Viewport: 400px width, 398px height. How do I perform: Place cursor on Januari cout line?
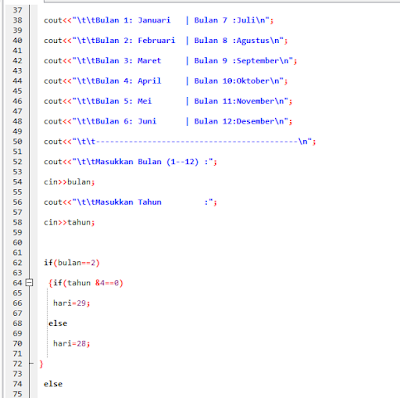pyautogui.click(x=159, y=20)
